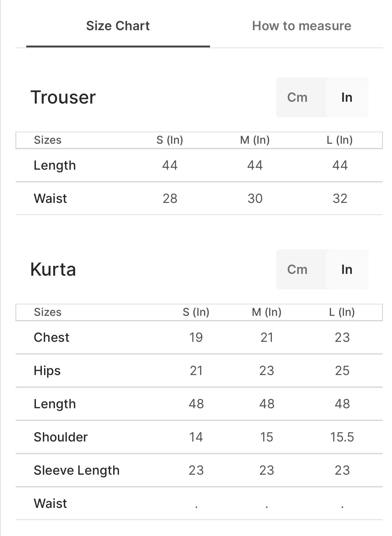Click the Kurta section heading

coord(53,269)
